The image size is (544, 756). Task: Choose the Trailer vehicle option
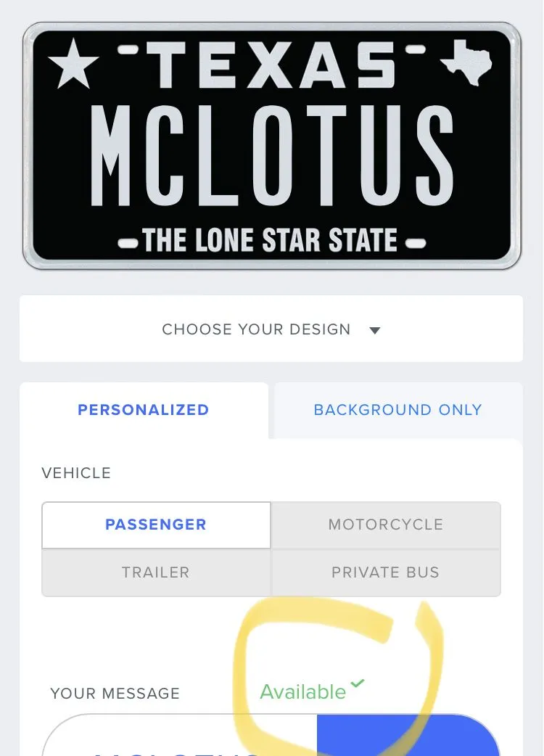[x=156, y=572]
